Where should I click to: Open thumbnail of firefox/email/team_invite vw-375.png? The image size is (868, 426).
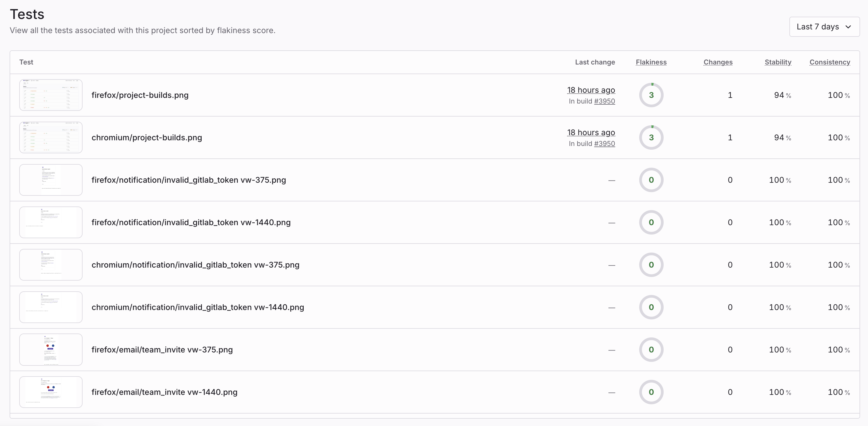[x=51, y=350]
